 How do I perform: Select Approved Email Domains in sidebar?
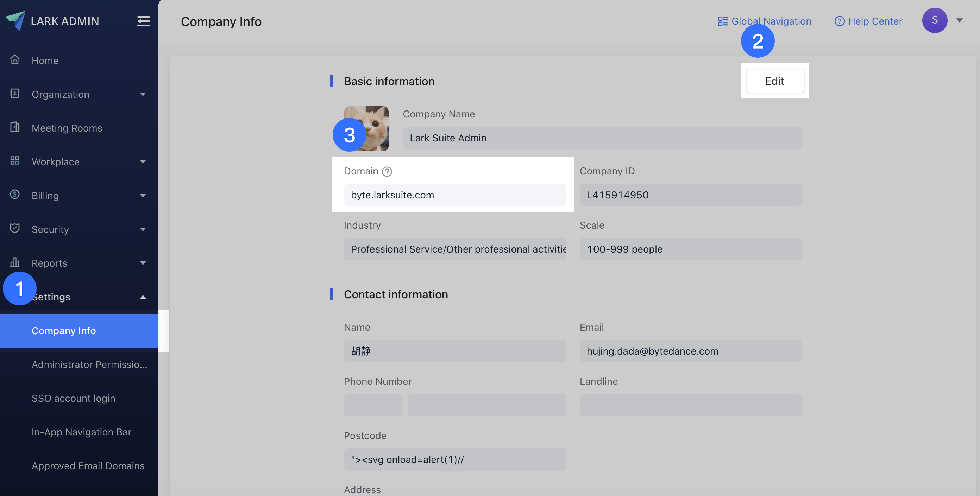click(x=88, y=466)
